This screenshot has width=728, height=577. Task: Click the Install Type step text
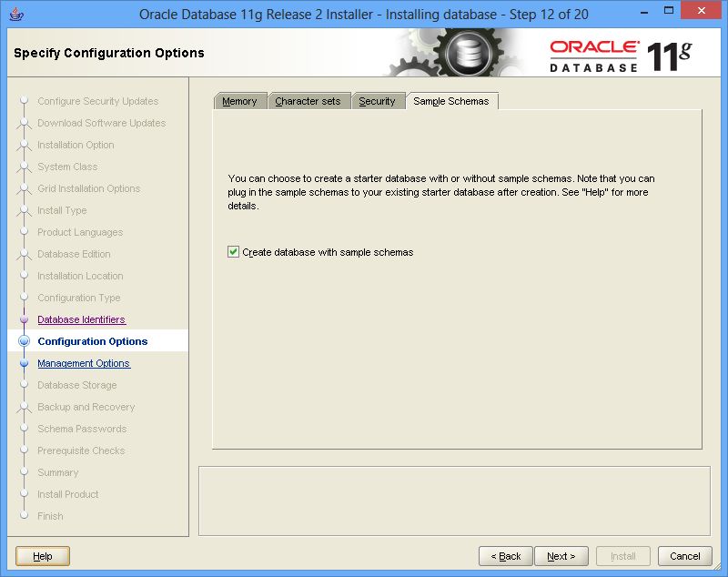(x=62, y=210)
